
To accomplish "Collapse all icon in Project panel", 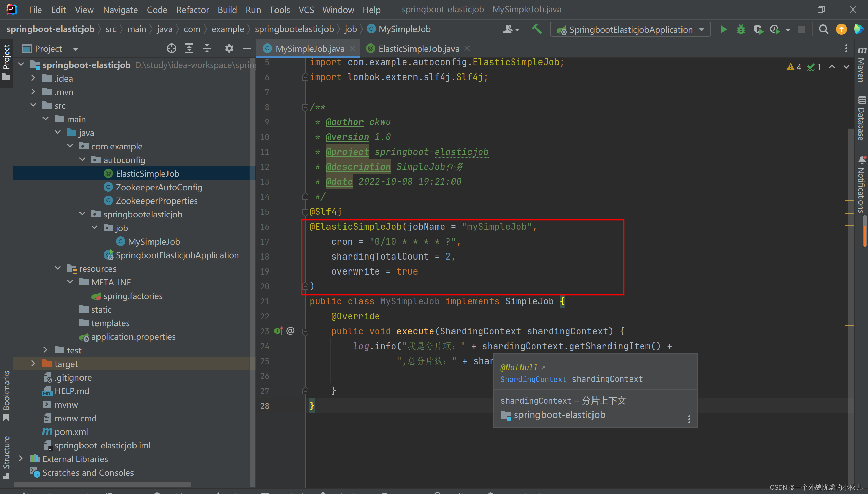I will coord(207,49).
